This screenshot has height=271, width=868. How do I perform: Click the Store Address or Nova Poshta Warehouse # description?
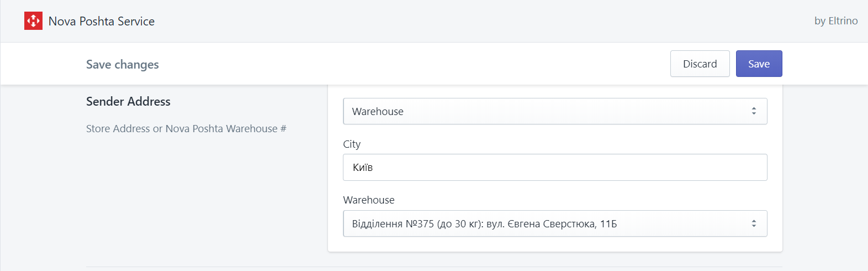[x=186, y=128]
